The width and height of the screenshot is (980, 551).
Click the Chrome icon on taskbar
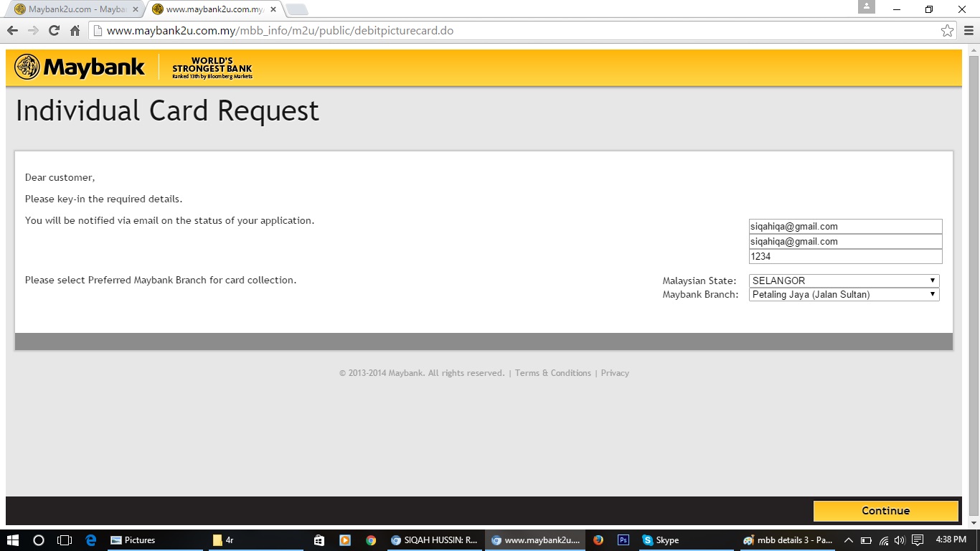coord(370,540)
